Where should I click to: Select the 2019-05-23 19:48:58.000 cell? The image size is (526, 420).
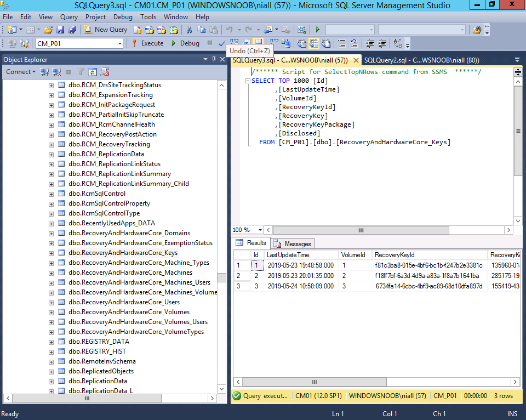301,265
